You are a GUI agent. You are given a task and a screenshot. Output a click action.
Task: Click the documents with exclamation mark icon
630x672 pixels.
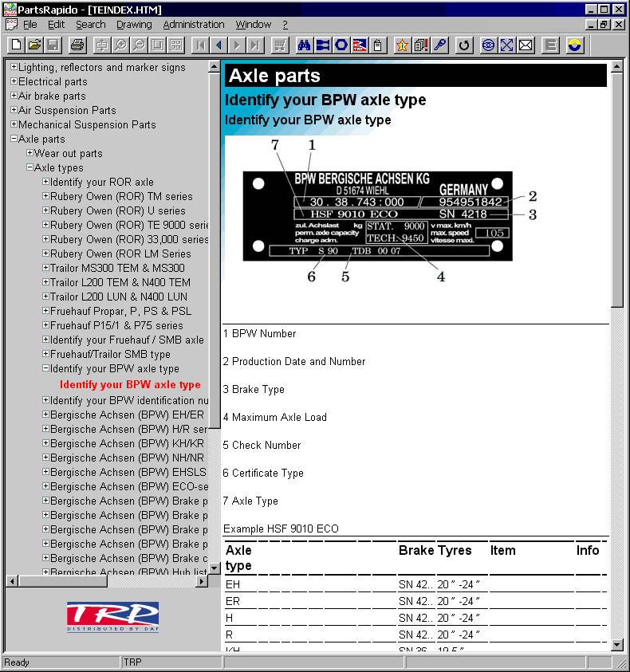click(x=421, y=45)
